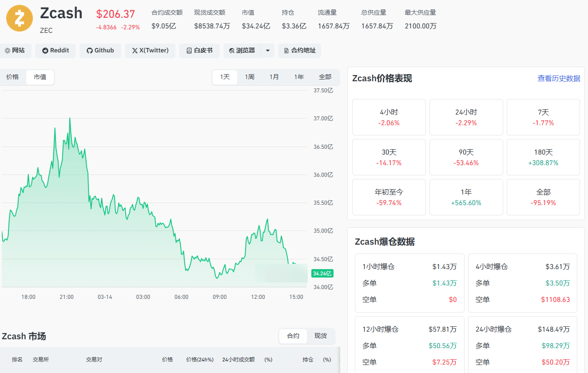Click the $206.37 price text
The width and height of the screenshot is (588, 373).
(x=115, y=14)
